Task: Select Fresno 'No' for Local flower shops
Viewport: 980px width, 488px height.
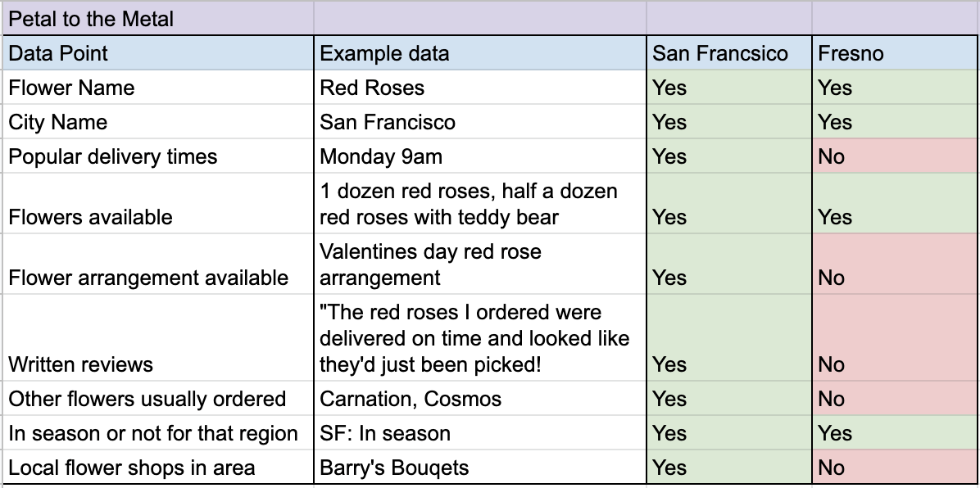Action: (x=895, y=467)
